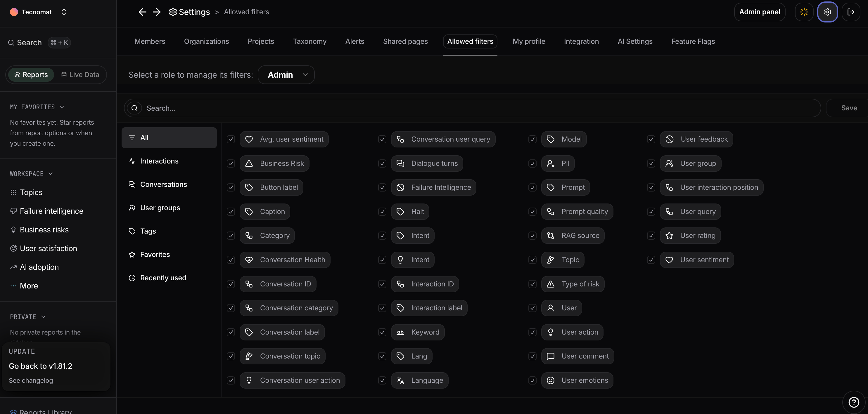
Task: Click the Favorites star icon
Action: pos(132,255)
